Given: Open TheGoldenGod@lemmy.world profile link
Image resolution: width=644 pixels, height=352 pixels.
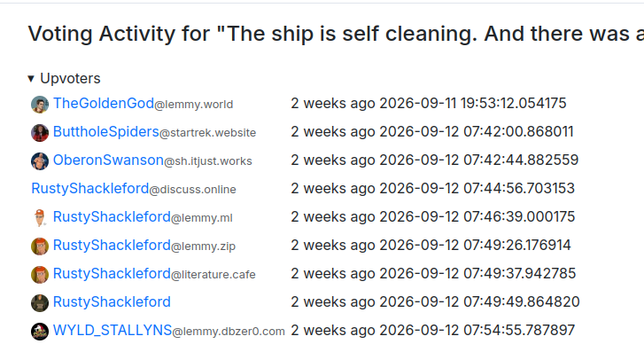Looking at the screenshot, I should coord(143,103).
